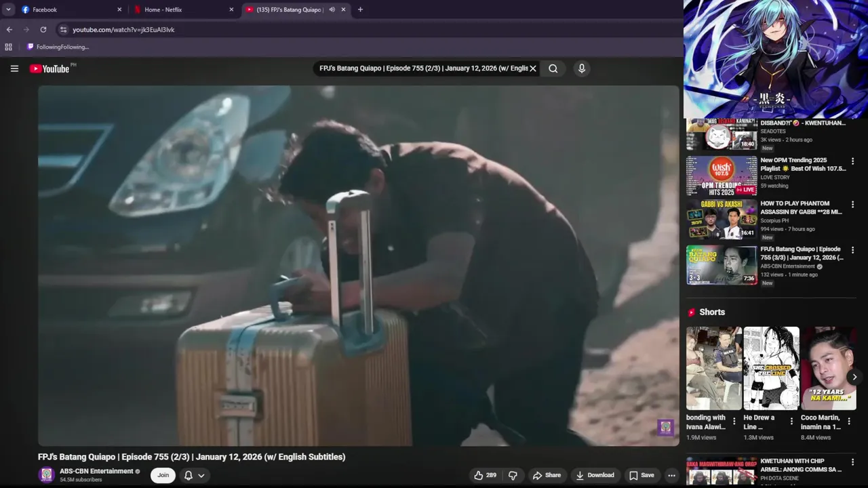Play the Coco Martin short
This screenshot has width=868, height=488.
tap(829, 368)
